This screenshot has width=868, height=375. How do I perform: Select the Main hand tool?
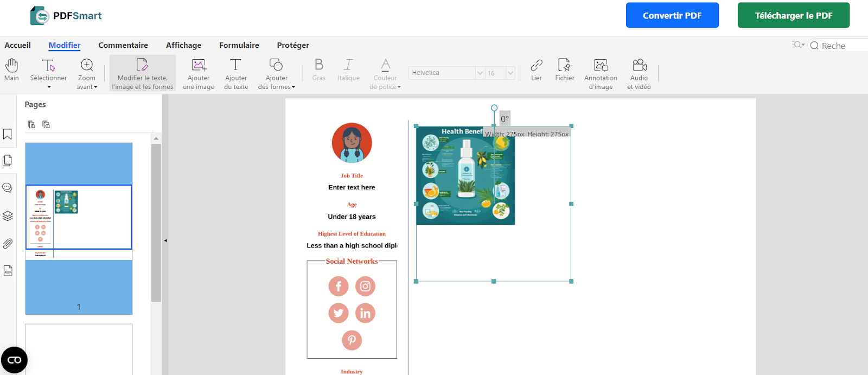(x=11, y=71)
